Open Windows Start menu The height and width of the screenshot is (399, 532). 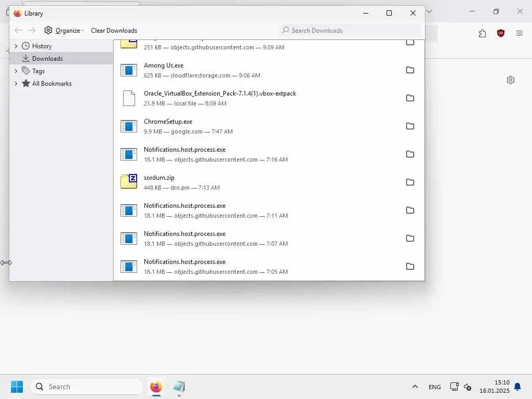(17, 387)
